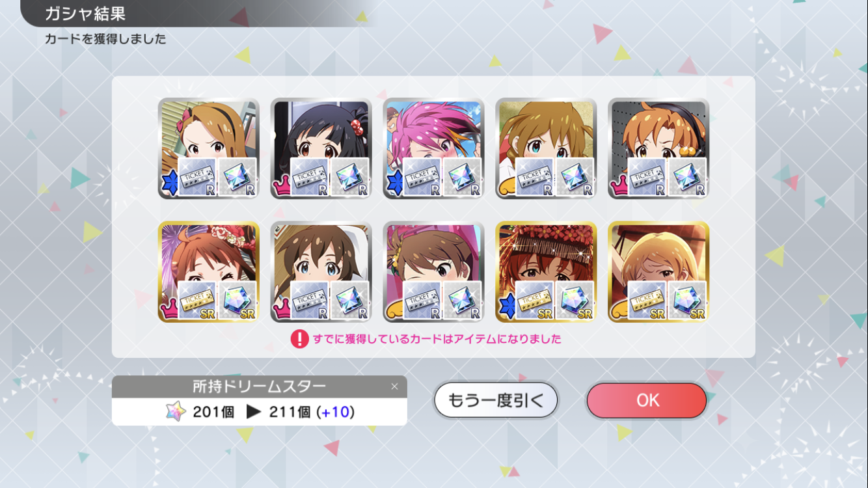The height and width of the screenshot is (488, 868).
Task: Close the 所持ドリームスター panel with X
Action: (394, 386)
